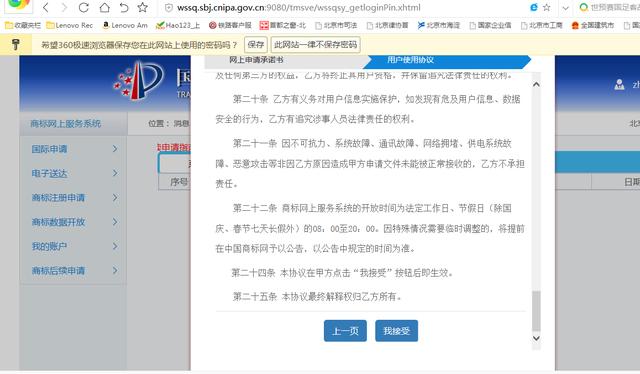Click the 序号 column header
The height and width of the screenshot is (374, 640).
(x=179, y=182)
